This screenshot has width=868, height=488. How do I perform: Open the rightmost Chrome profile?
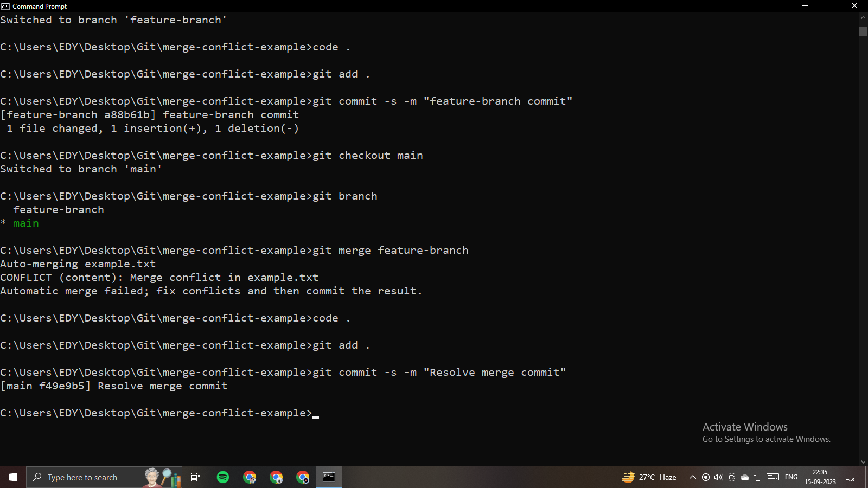pos(302,477)
